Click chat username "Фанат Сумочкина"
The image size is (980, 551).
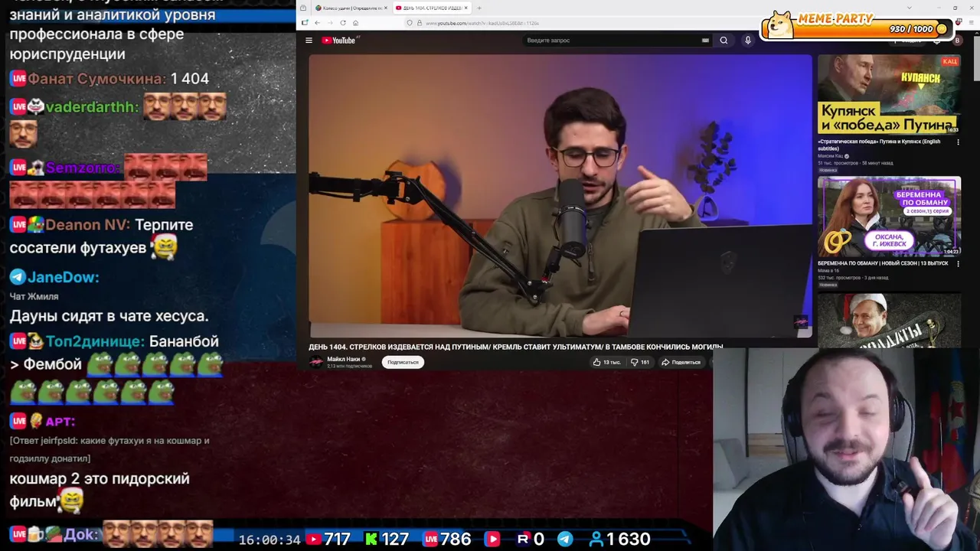click(x=96, y=79)
